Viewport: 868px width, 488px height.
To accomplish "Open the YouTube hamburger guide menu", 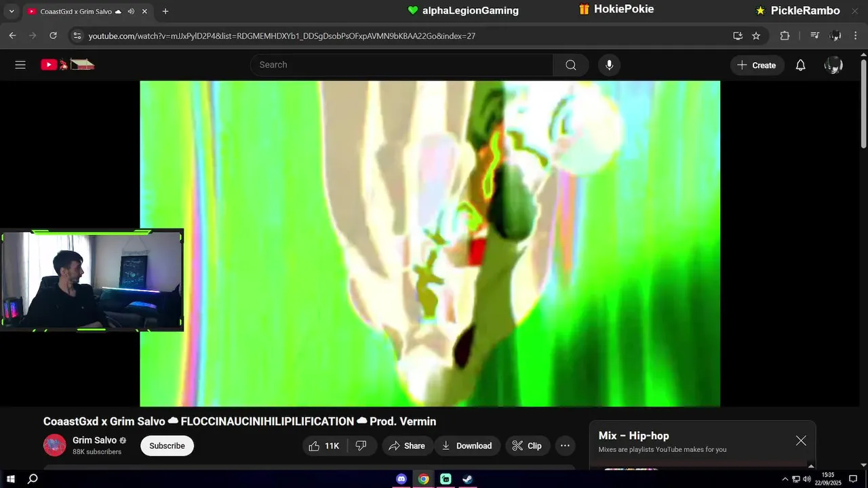I will pyautogui.click(x=20, y=65).
